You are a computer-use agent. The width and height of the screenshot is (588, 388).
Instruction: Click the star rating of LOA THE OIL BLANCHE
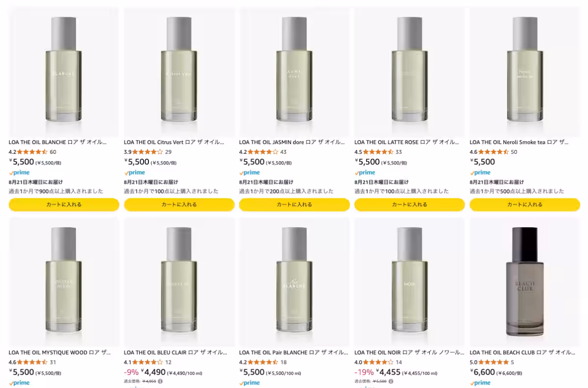pos(32,152)
